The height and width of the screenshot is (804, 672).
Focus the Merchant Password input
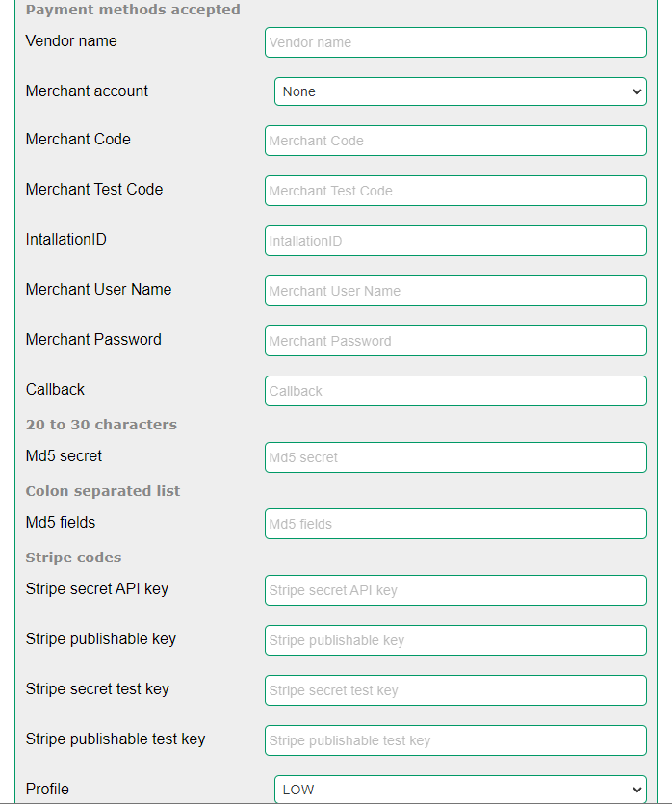(454, 341)
